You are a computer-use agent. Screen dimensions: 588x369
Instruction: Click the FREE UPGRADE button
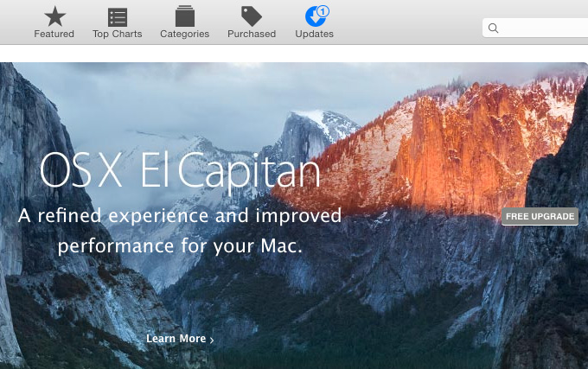point(540,217)
